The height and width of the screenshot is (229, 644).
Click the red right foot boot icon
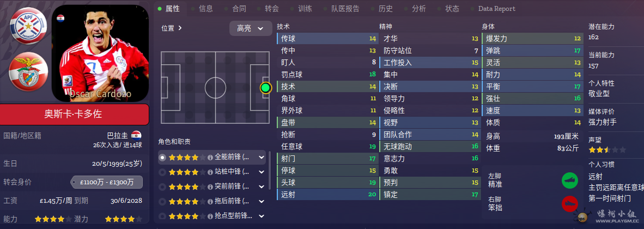570,204
